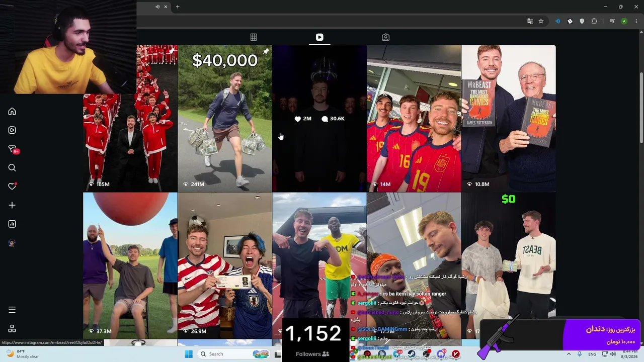
Task: Open the Chrome three-dot menu
Action: click(x=636, y=21)
